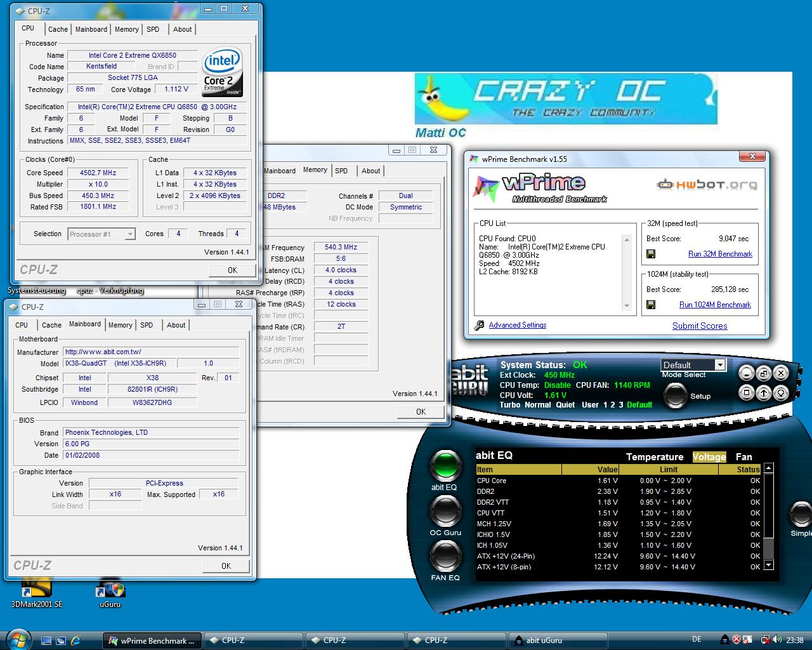Open Cache tab in top CPU-Z window
The image size is (812, 650).
click(x=58, y=29)
